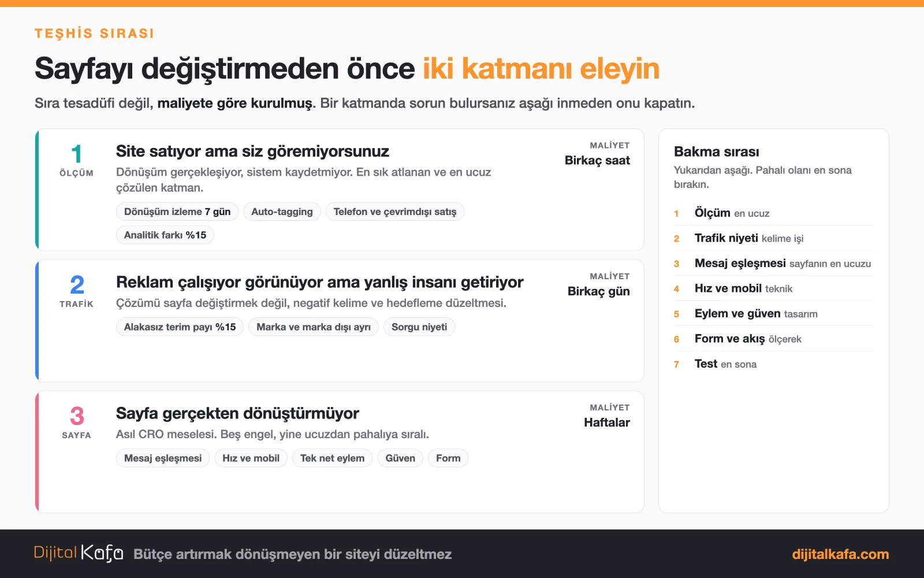Select the 'Analitik farkı %15' chip
Image resolution: width=924 pixels, height=578 pixels.
165,235
